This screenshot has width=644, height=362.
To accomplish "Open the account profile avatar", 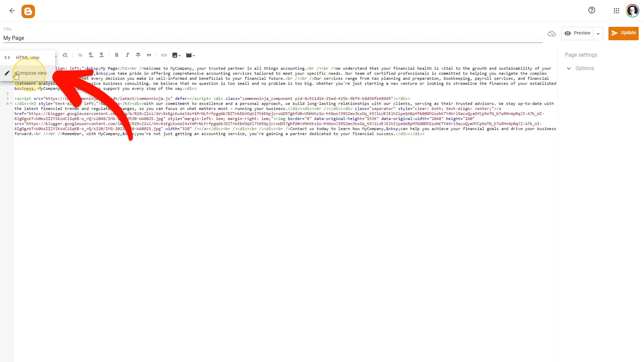I will [x=633, y=11].
